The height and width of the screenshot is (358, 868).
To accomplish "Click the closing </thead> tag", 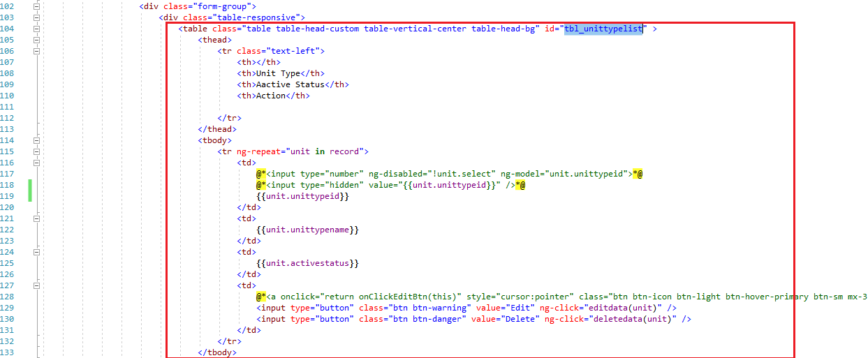I will pos(217,129).
